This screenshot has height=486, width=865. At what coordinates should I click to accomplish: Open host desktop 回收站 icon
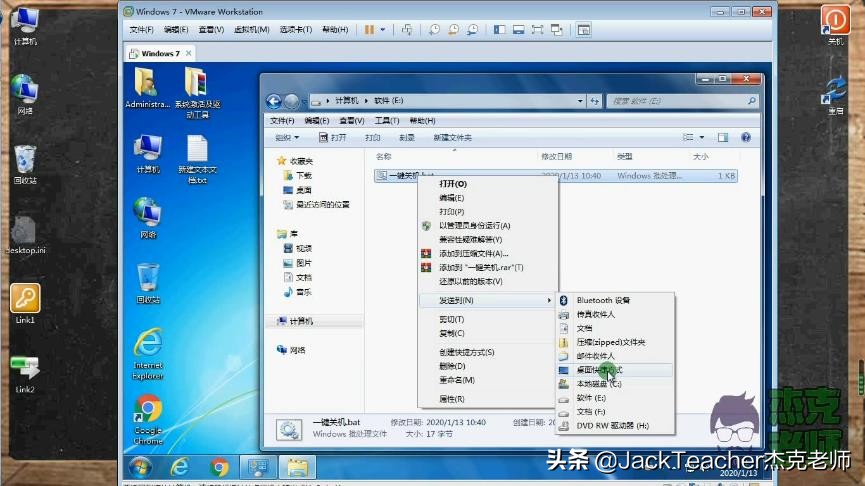pos(25,164)
